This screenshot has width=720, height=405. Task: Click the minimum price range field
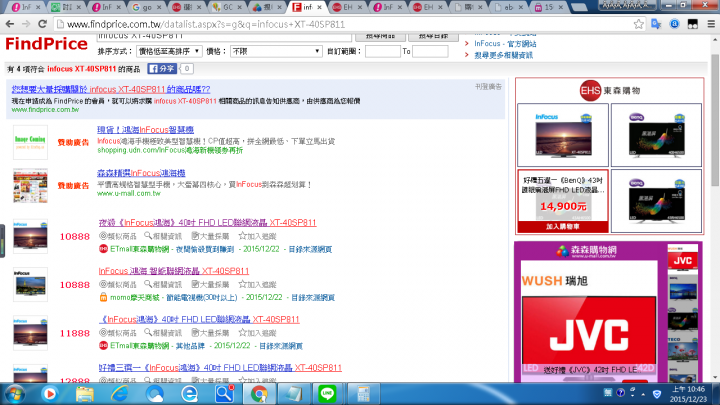382,51
